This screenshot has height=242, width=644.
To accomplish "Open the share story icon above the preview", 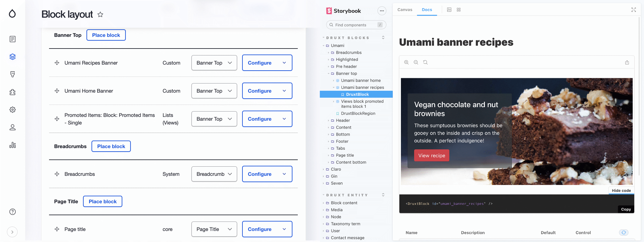I will (627, 62).
